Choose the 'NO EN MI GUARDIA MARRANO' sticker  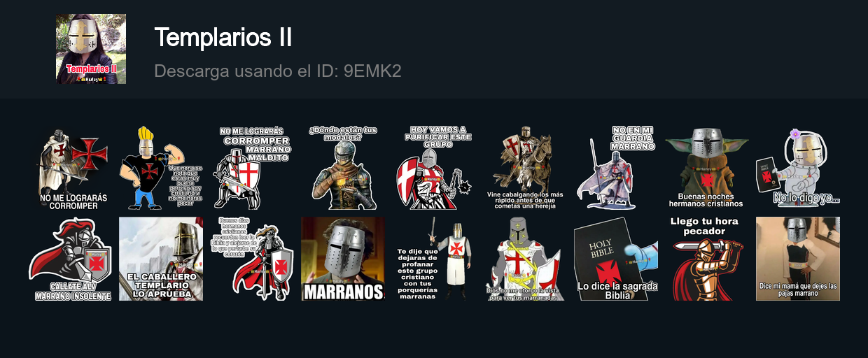click(616, 168)
